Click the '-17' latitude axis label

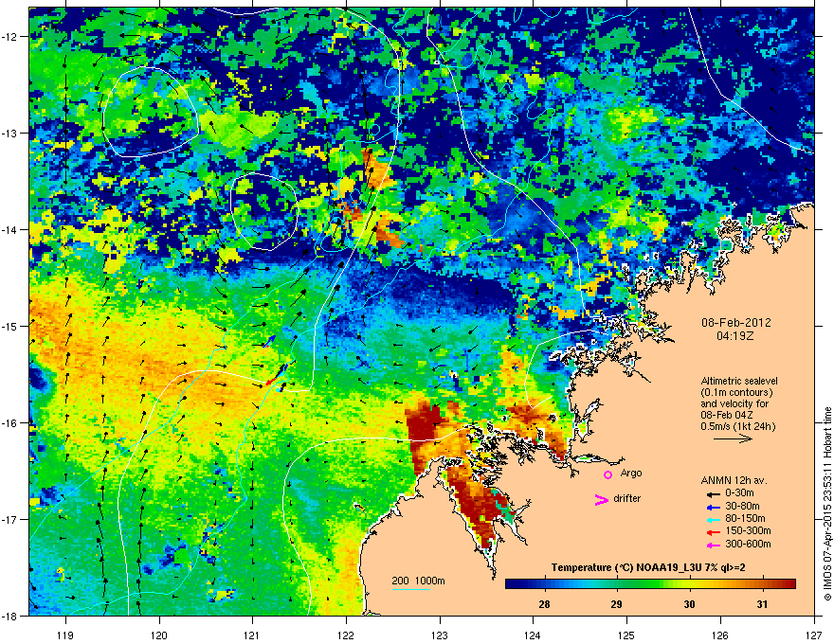(9, 519)
